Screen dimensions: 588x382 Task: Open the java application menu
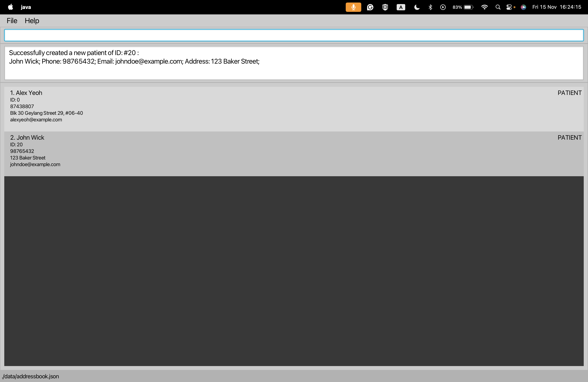[26, 7]
